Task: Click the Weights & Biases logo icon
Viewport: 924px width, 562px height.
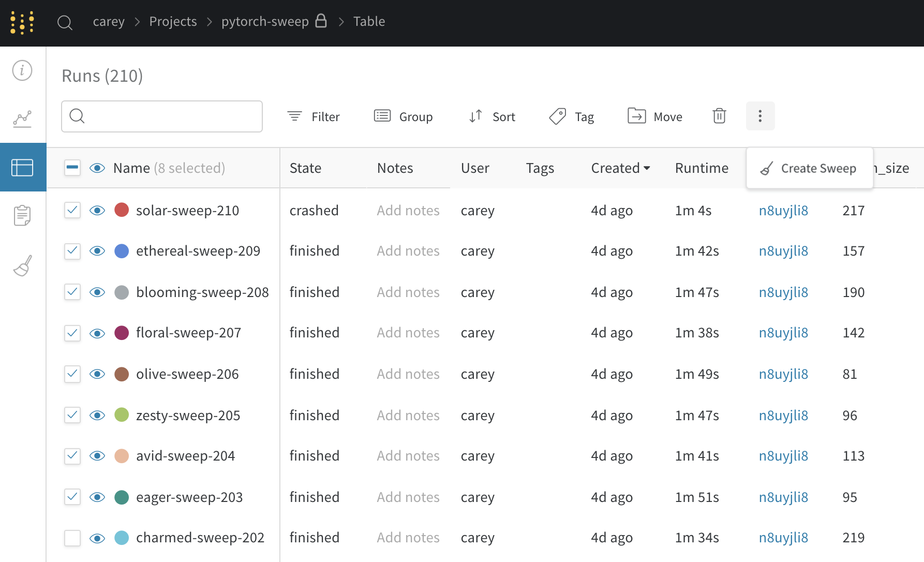Action: tap(22, 23)
